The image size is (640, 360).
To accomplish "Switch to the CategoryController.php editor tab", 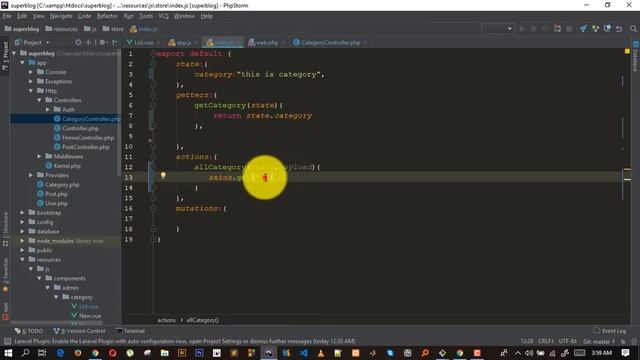I will (x=330, y=42).
